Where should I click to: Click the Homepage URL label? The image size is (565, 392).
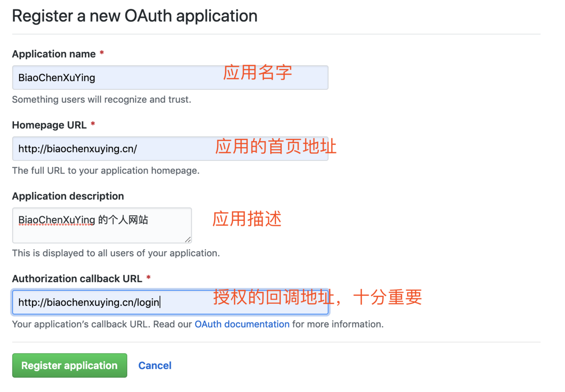[x=49, y=125]
